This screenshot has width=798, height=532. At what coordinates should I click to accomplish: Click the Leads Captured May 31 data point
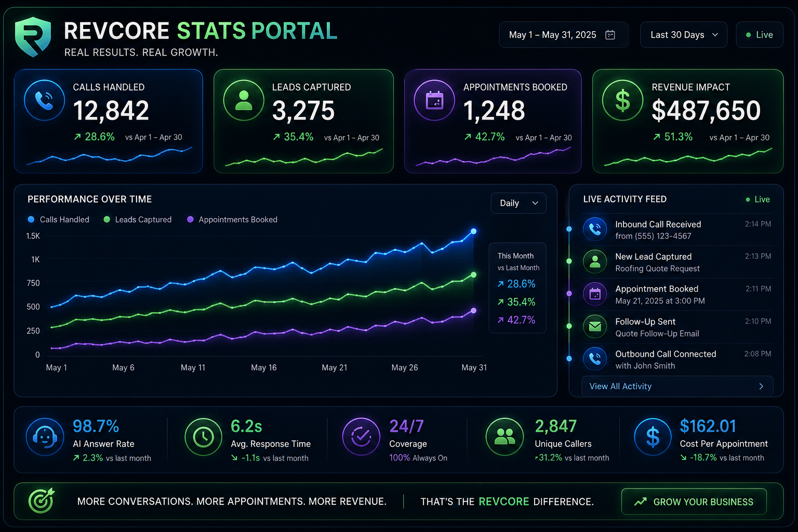(473, 275)
